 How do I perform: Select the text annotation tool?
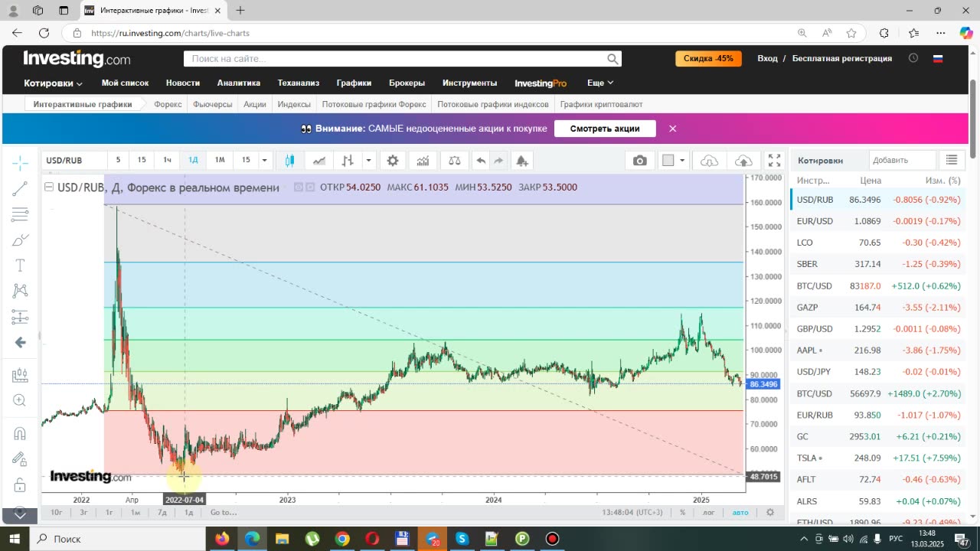click(20, 266)
